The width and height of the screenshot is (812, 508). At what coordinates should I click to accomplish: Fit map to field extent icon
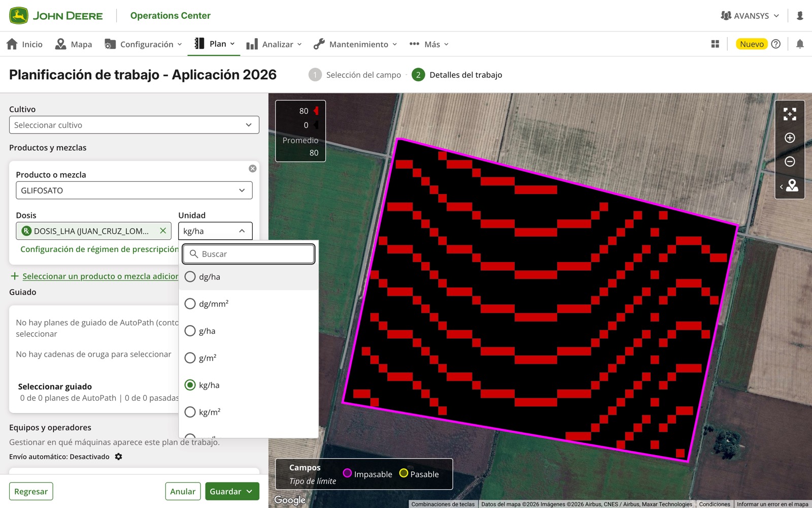(x=790, y=114)
